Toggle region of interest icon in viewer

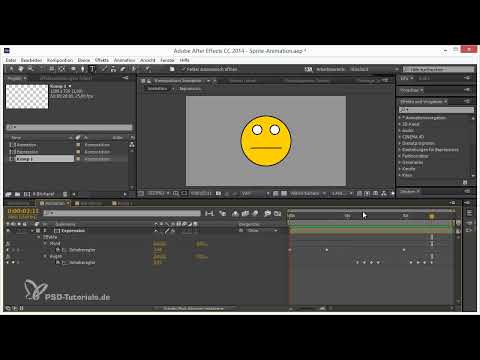coord(275,193)
